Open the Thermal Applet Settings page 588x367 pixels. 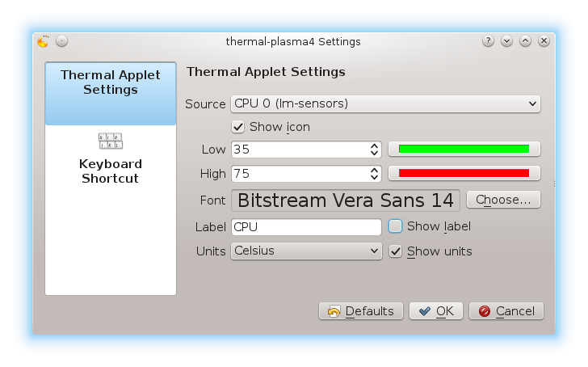[111, 94]
